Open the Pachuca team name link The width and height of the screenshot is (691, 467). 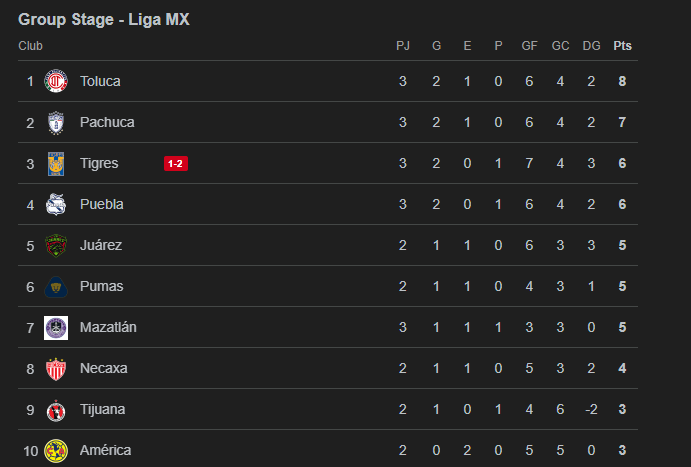point(107,122)
